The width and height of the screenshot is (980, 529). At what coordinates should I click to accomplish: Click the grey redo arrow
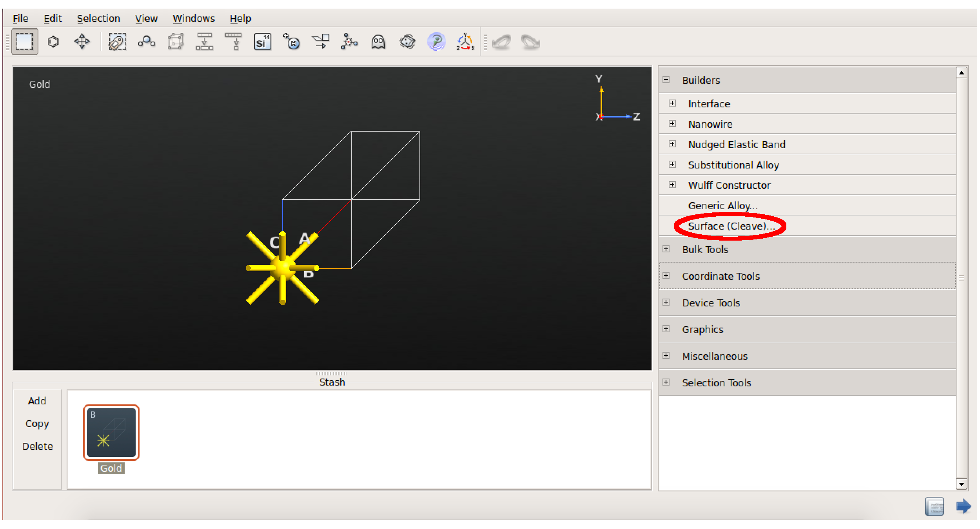click(x=530, y=42)
